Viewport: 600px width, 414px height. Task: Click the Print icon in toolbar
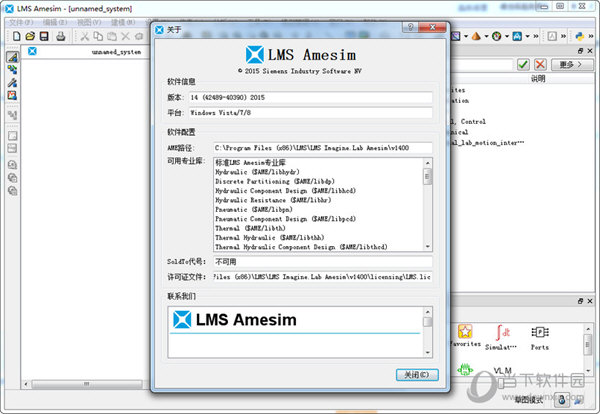[x=60, y=36]
